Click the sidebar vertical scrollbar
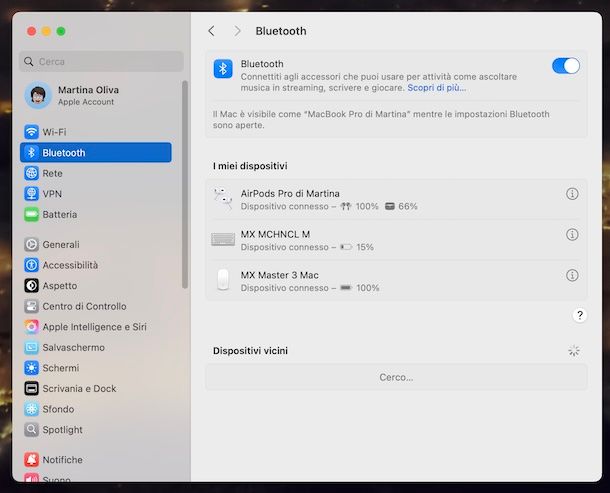610x493 pixels. [x=185, y=184]
